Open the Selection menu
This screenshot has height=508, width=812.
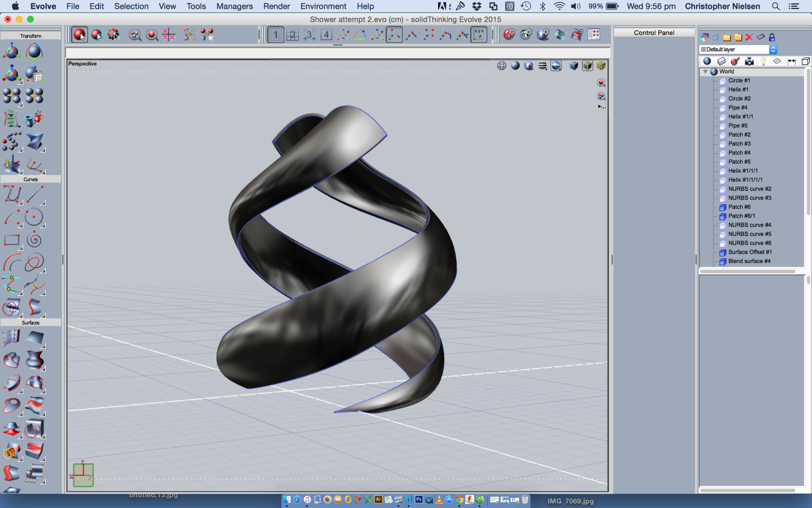(x=131, y=6)
